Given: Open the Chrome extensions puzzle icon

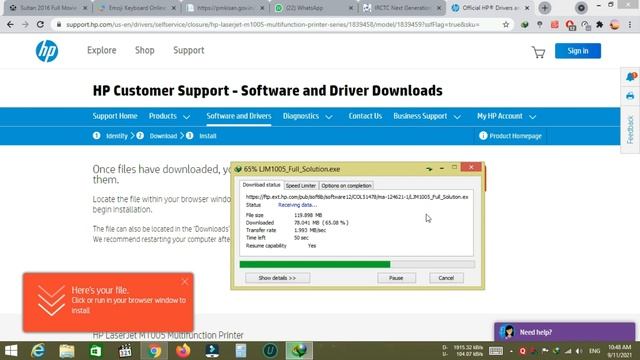Looking at the screenshot, I should pyautogui.click(x=600, y=24).
